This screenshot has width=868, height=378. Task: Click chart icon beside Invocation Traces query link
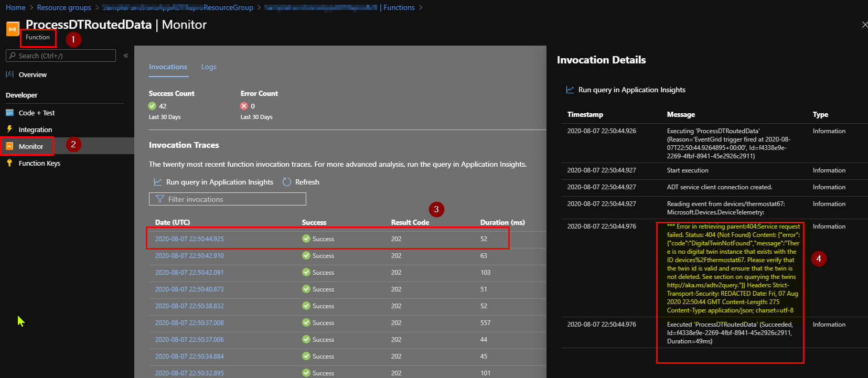pos(157,182)
